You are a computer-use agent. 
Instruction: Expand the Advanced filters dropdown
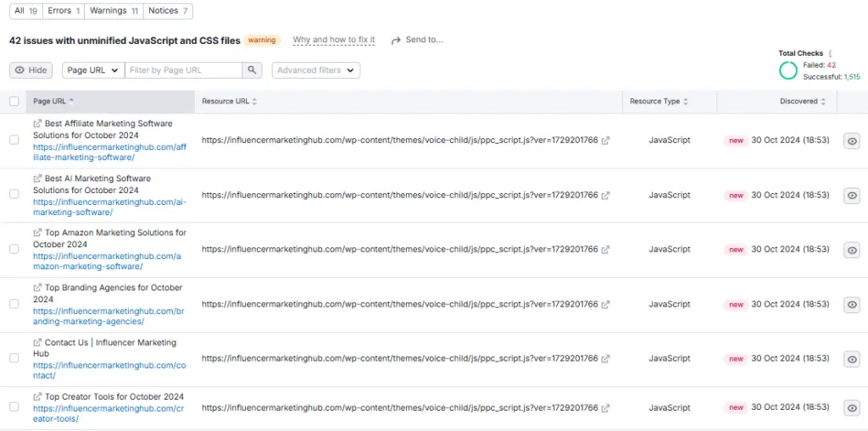click(315, 70)
